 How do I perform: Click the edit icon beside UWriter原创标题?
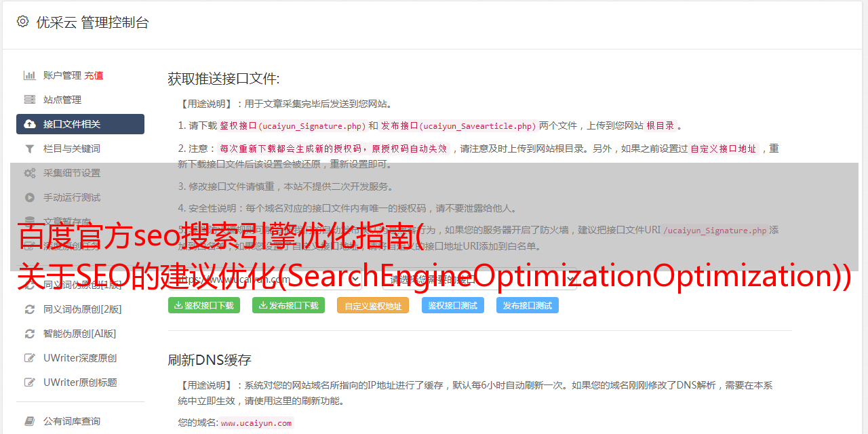click(x=30, y=382)
